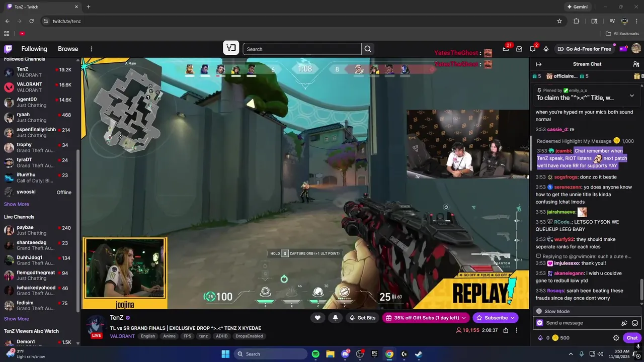The height and width of the screenshot is (362, 644).
Task: Click the Slow Mode info icon
Action: pyautogui.click(x=539, y=311)
